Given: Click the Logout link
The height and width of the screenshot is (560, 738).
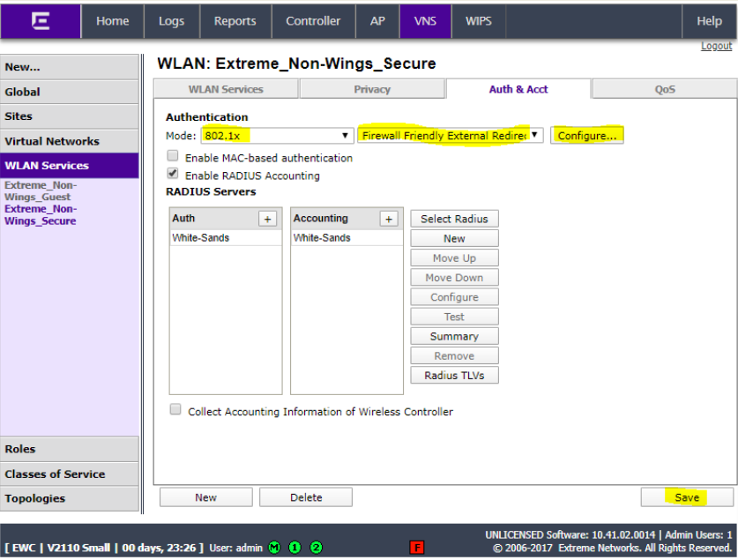Looking at the screenshot, I should coord(716,46).
